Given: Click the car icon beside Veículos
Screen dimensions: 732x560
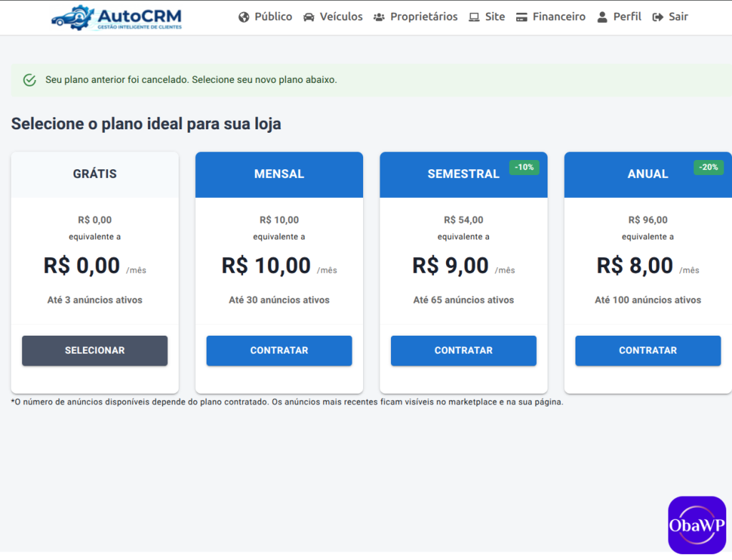Looking at the screenshot, I should click(x=309, y=17).
